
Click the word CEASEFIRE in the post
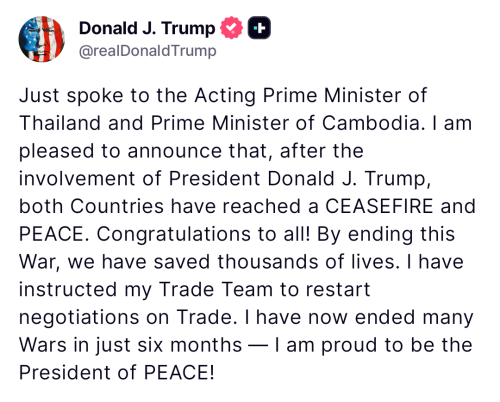coord(379,206)
